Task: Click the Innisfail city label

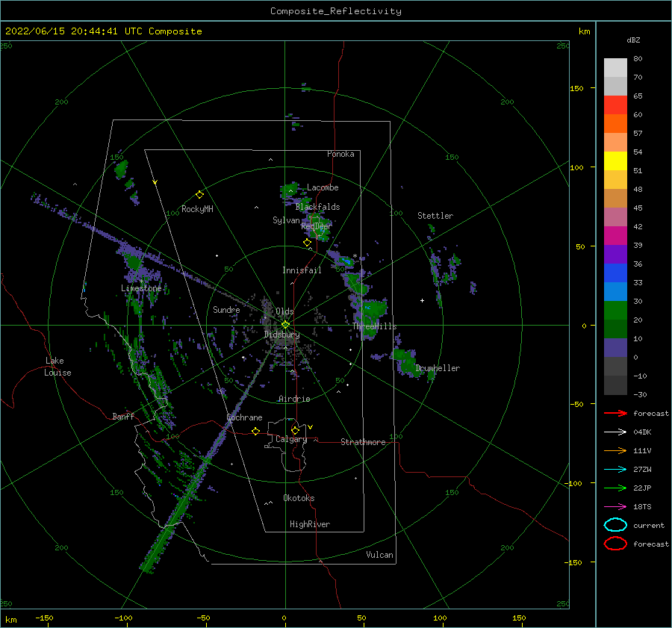Action: point(302,270)
